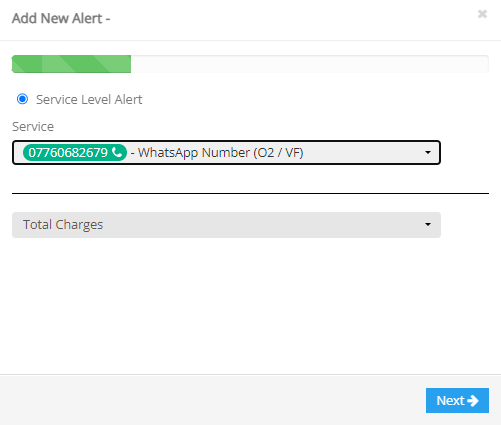Open the WhatsApp Number service combo box

pyautogui.click(x=226, y=152)
